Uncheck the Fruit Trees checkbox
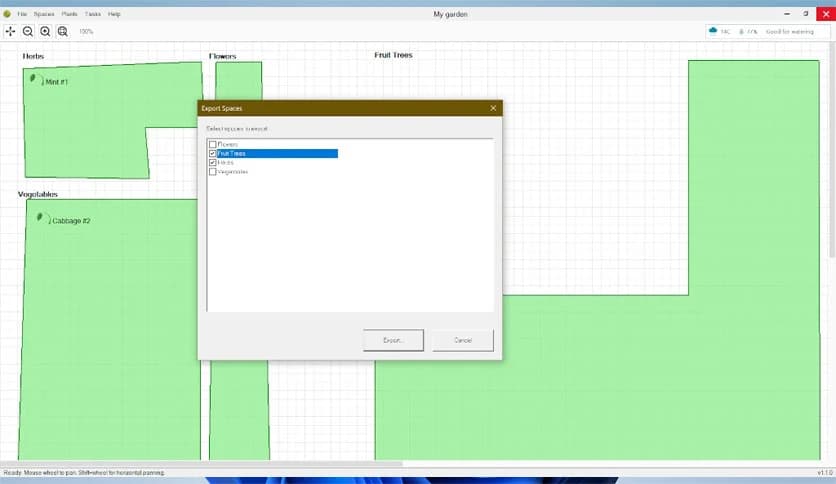This screenshot has width=836, height=484. click(213, 153)
